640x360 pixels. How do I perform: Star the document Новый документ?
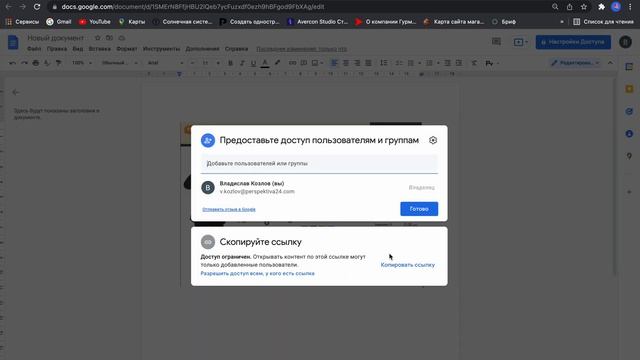coord(97,38)
